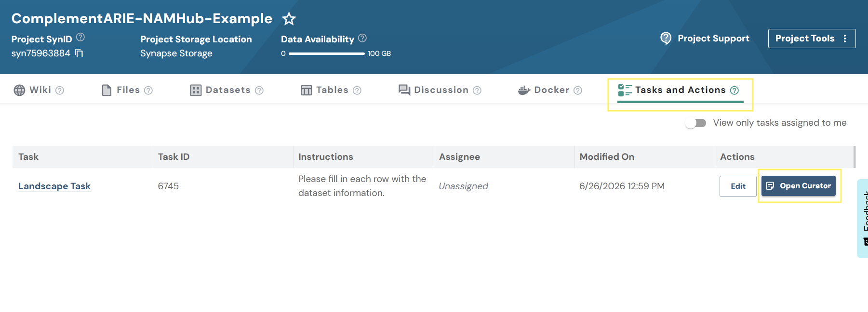Toggle View only tasks assigned to me
The height and width of the screenshot is (312, 868).
pos(695,123)
